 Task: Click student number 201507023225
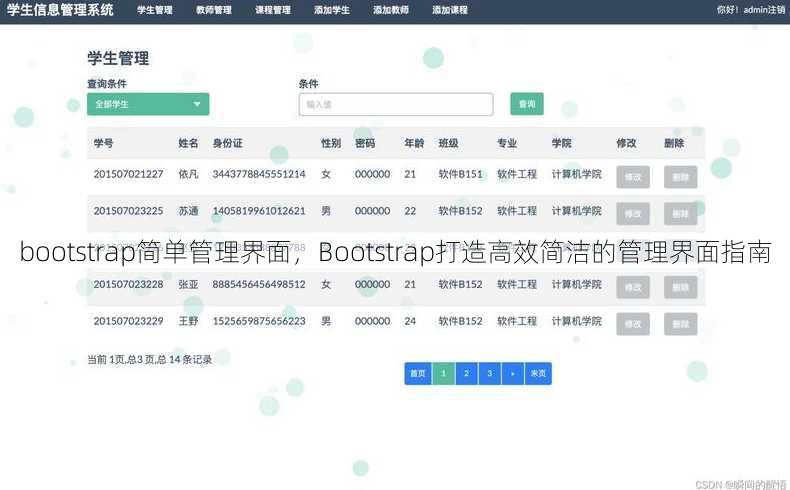(128, 211)
